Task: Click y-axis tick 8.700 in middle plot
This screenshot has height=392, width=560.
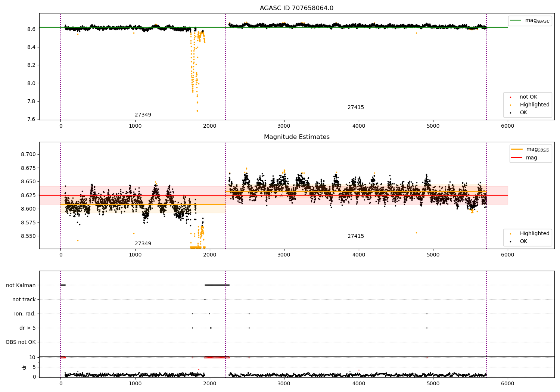Action: point(28,155)
